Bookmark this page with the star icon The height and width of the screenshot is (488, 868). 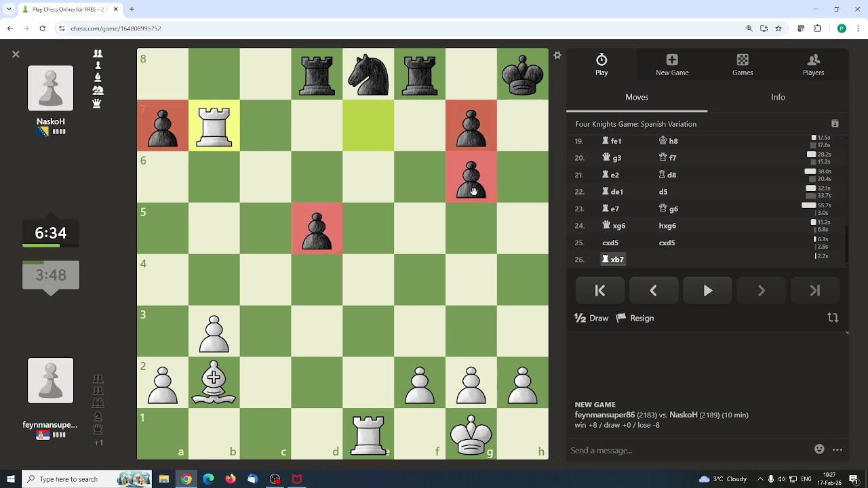click(778, 28)
